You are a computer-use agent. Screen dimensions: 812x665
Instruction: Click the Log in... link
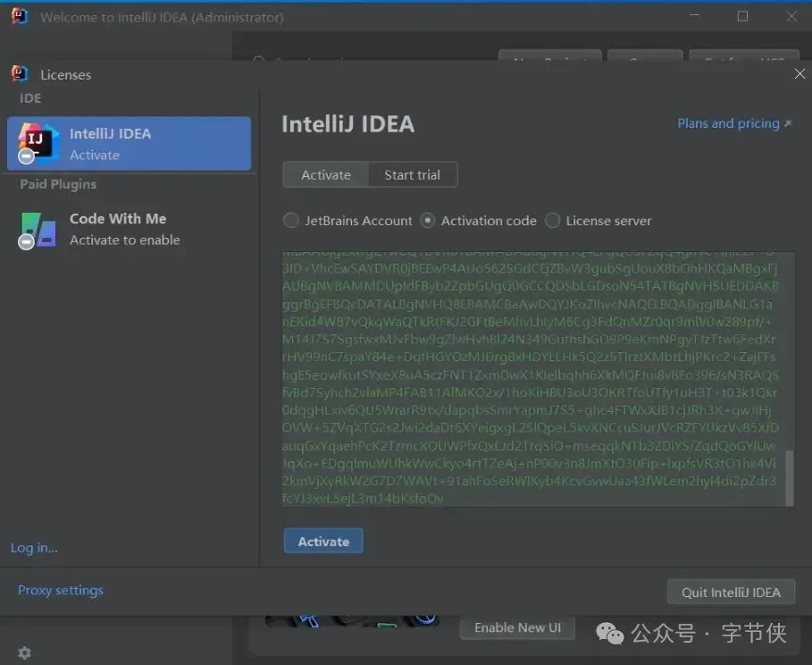coord(34,548)
